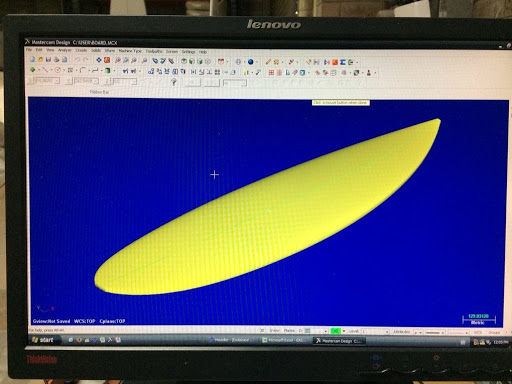The height and width of the screenshot is (384, 512).
Task: Click the Windows start button
Action: pos(43,340)
